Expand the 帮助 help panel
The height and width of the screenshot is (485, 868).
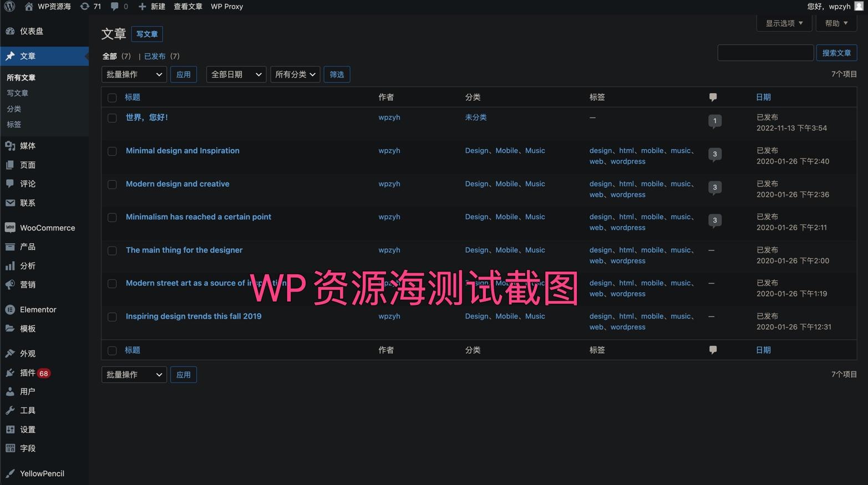click(x=836, y=23)
